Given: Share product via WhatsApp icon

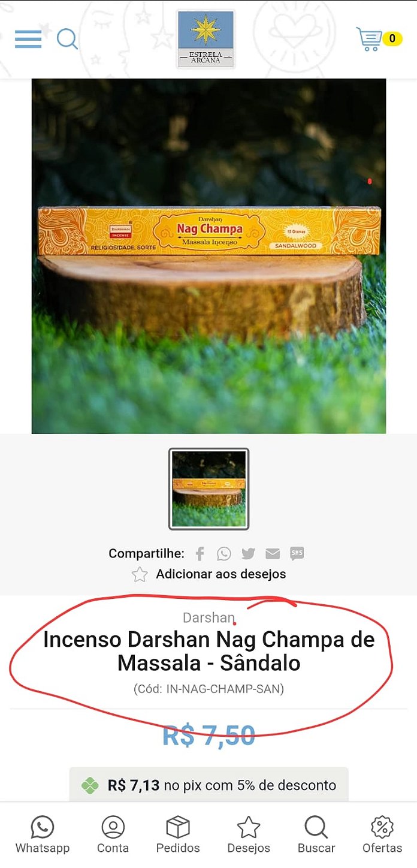Looking at the screenshot, I should pos(224,553).
